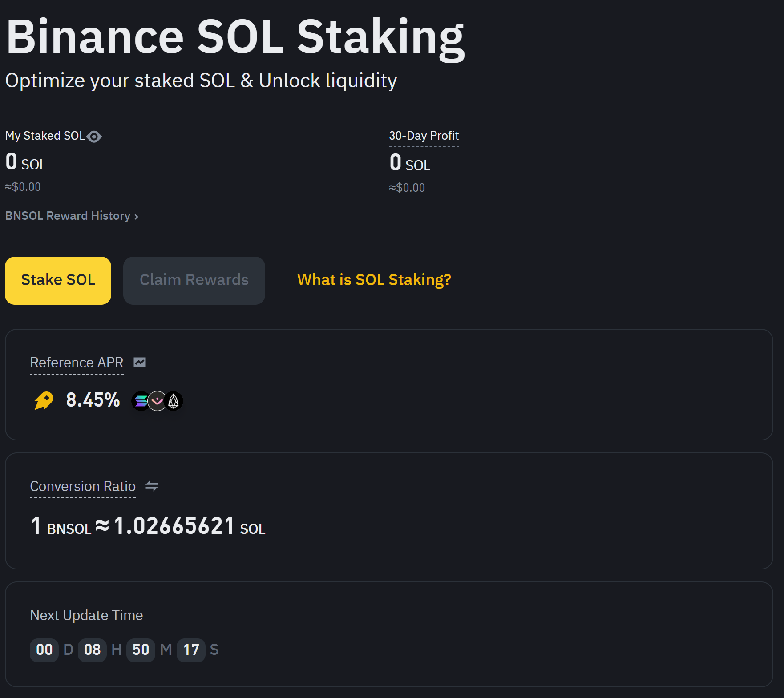Screen dimensions: 784x698
Task: Open the What is SOL Staking? link
Action: pos(374,280)
